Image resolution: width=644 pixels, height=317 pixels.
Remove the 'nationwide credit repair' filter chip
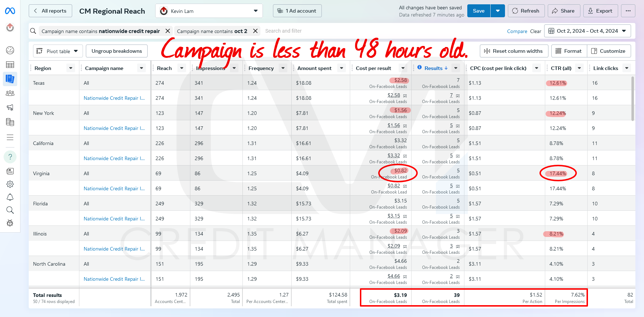pos(167,31)
